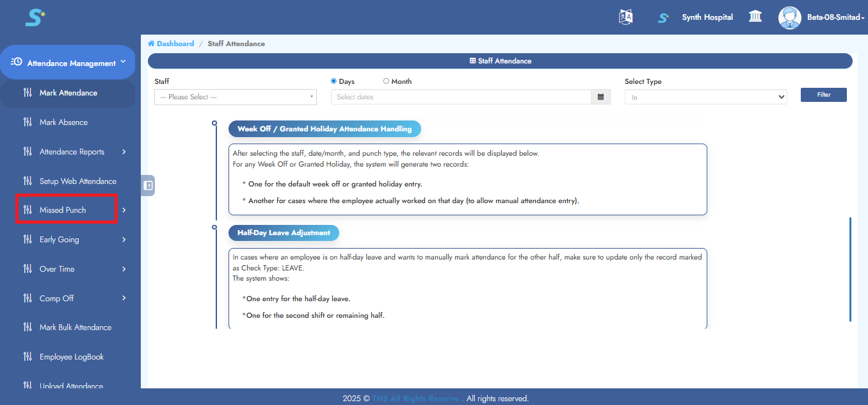
Task: Open the Staff selection dropdown
Action: tap(236, 97)
